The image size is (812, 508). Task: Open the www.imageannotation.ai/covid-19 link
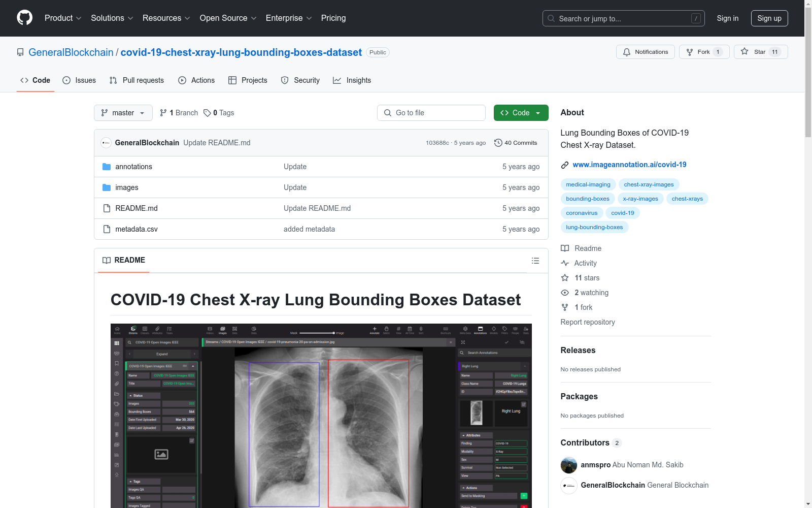point(629,165)
